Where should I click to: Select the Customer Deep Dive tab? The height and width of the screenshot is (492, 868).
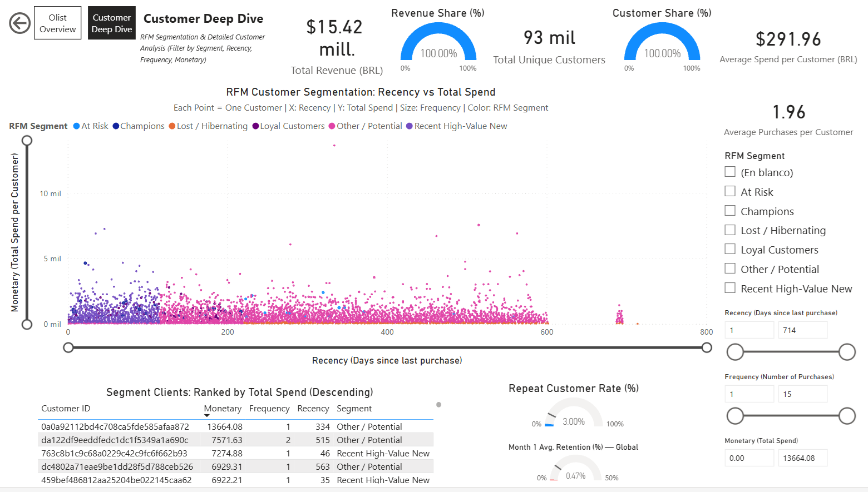tap(111, 23)
